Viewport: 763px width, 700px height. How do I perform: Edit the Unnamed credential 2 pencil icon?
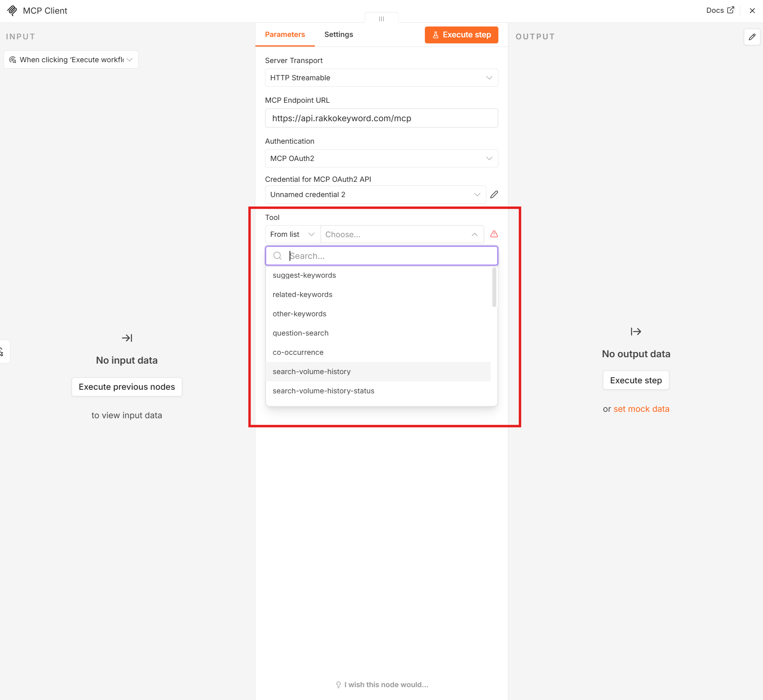click(x=494, y=195)
